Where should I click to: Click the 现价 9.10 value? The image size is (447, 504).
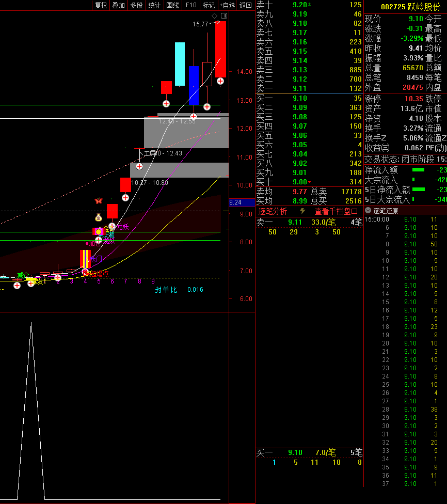click(416, 19)
